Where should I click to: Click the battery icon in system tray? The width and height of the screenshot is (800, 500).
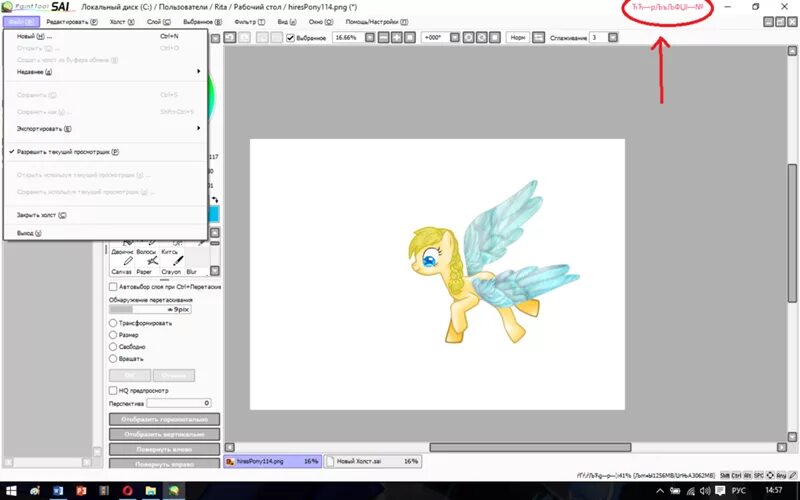[676, 491]
